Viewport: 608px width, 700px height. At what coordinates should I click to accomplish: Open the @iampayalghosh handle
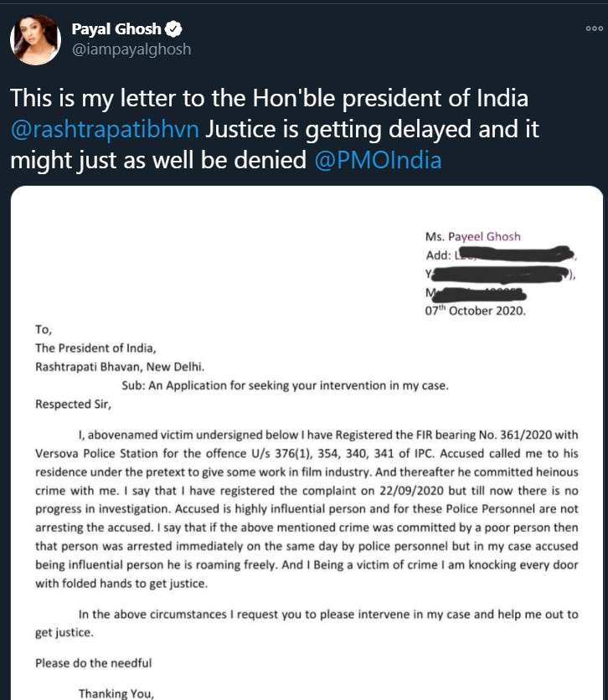point(131,49)
